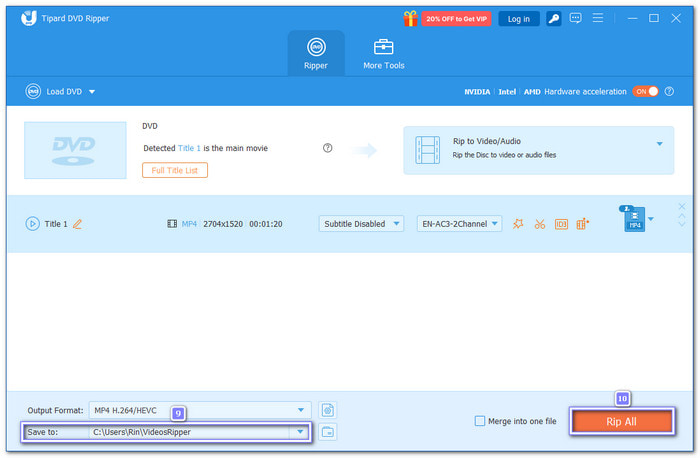
Task: Click the 00:01:20 duration text
Action: [x=266, y=224]
